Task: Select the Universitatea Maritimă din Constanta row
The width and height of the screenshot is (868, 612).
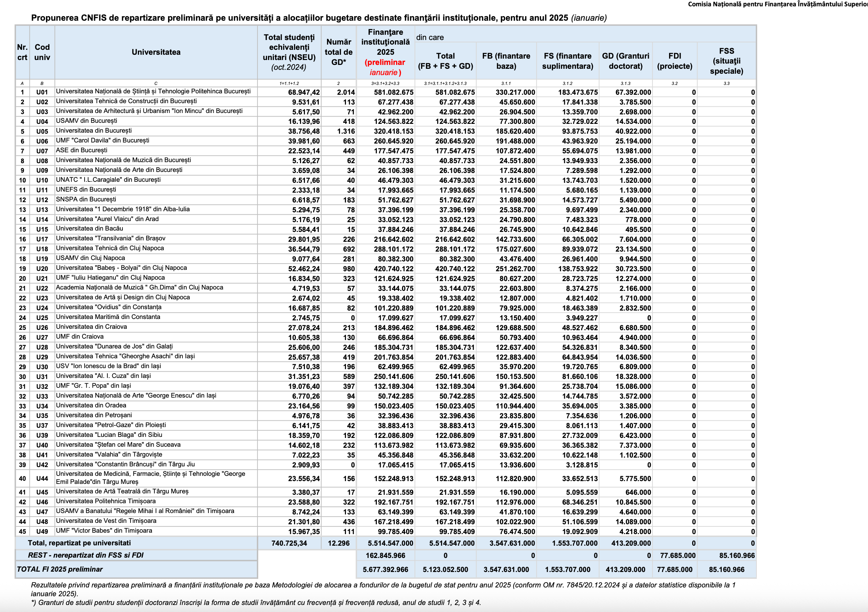Action: (108, 317)
